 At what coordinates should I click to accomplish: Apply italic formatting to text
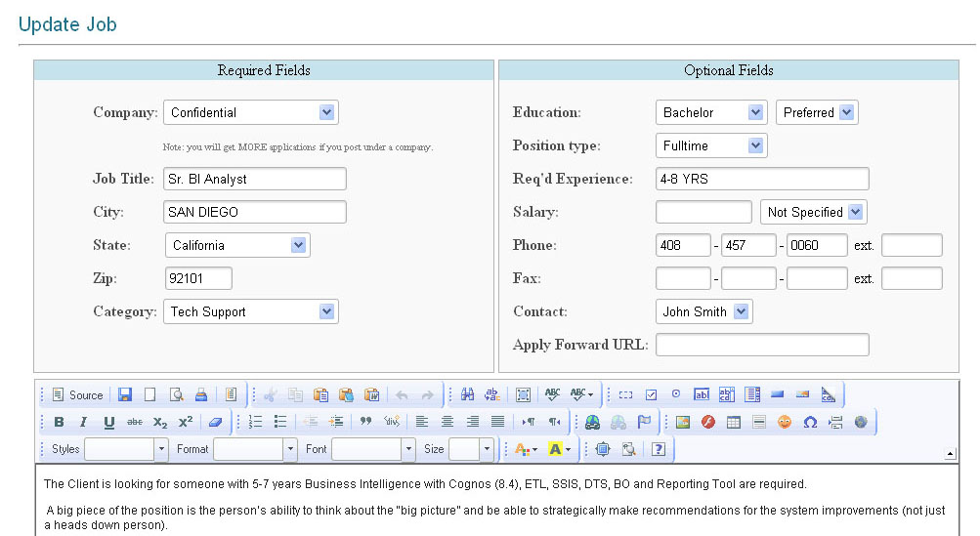coord(83,422)
